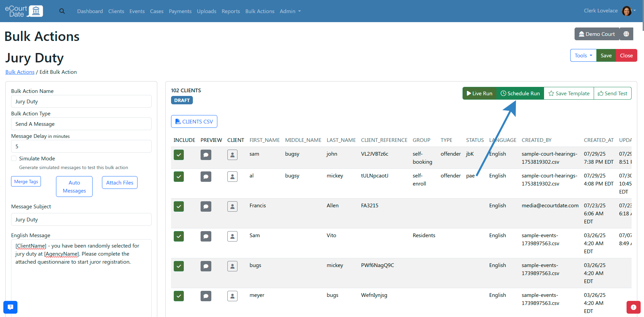Click the green Save button
This screenshot has height=317, width=644.
[x=606, y=55]
